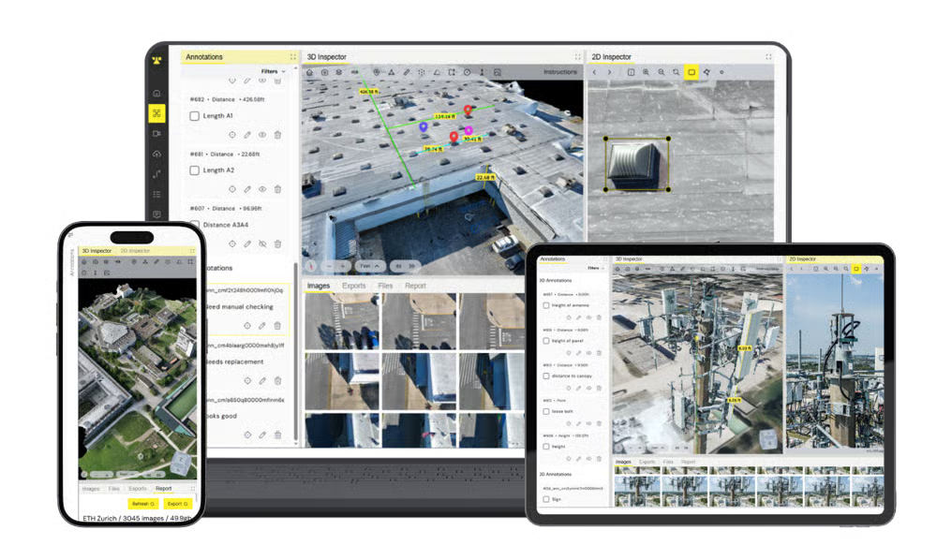Screen dimensions: 937x560
Task: Expand laptop 2D Inspector panel with corner icon
Action: pyautogui.click(x=768, y=57)
